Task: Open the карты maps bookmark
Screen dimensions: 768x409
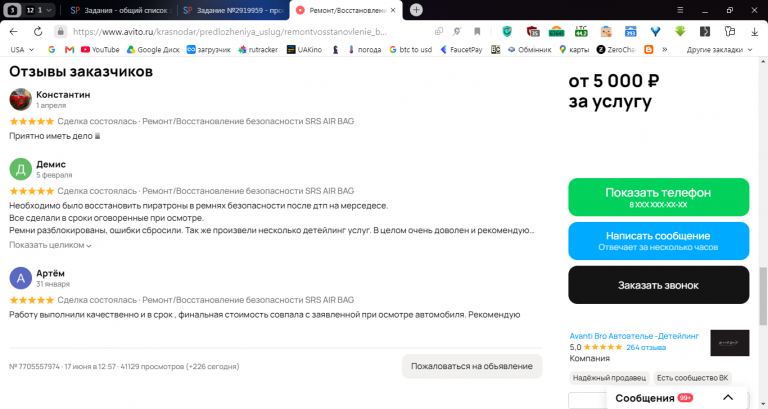Action: [574, 49]
